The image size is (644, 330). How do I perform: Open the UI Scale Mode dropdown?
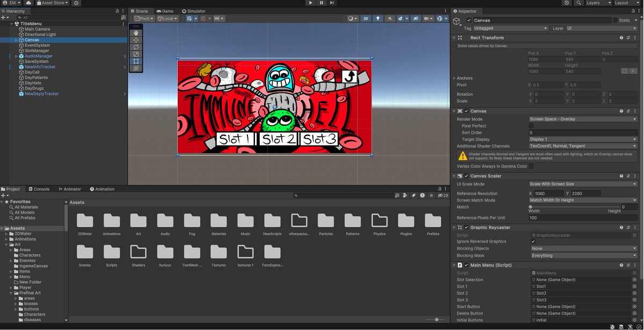583,184
